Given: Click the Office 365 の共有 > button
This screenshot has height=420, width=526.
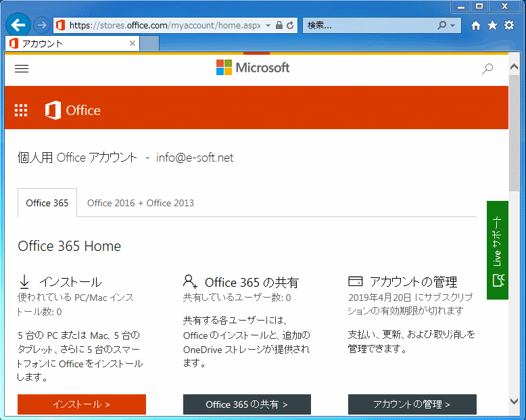Looking at the screenshot, I should pyautogui.click(x=247, y=404).
